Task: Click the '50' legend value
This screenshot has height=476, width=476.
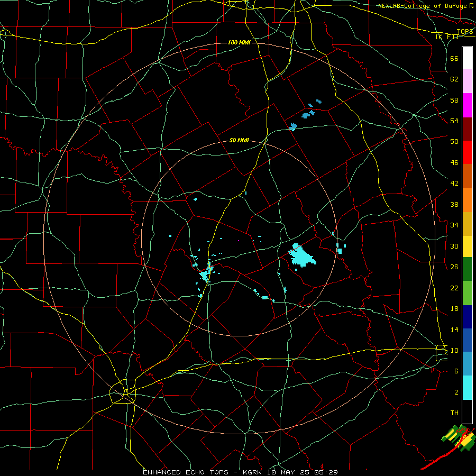Action: point(454,141)
